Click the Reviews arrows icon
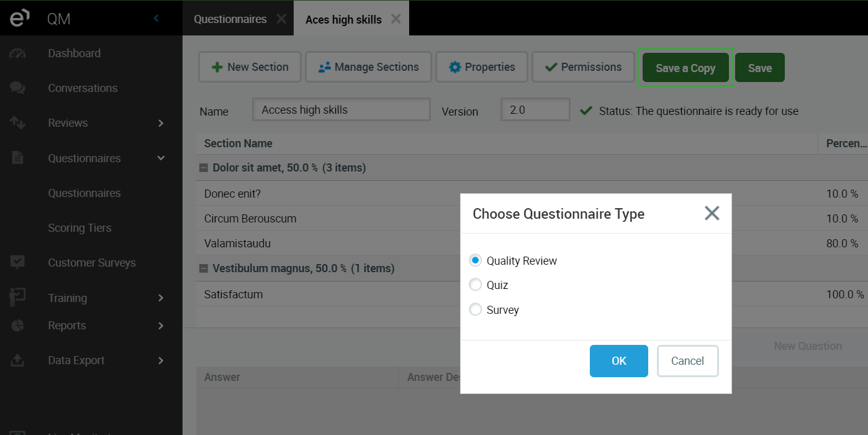 (x=17, y=123)
